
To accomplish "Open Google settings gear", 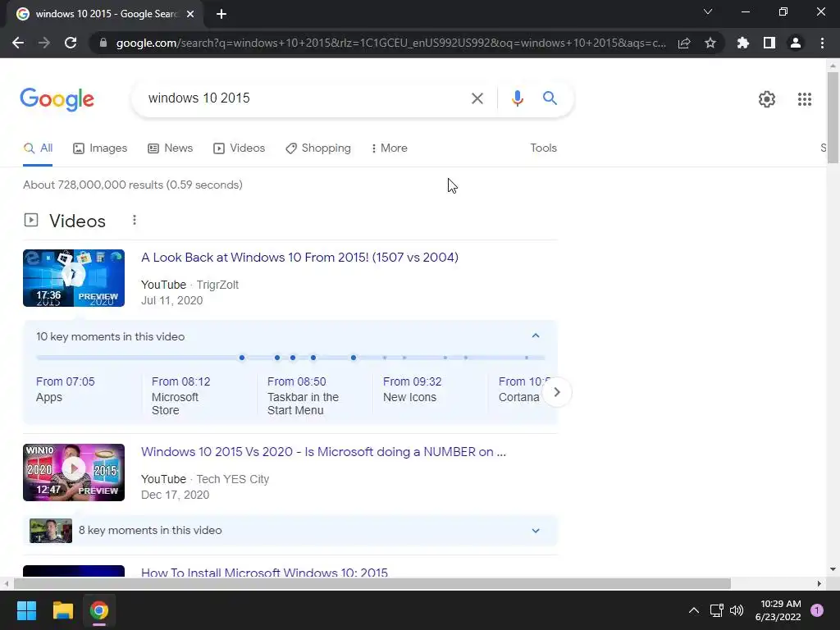I will [x=767, y=99].
